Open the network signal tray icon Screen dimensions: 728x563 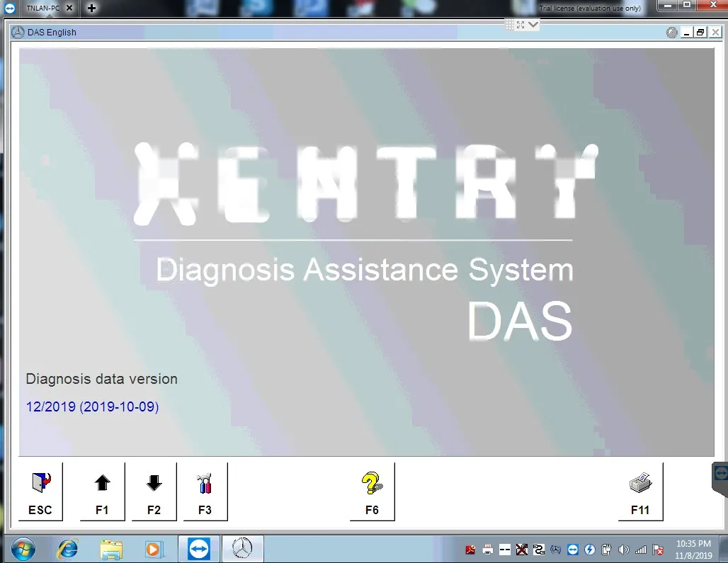pos(641,550)
